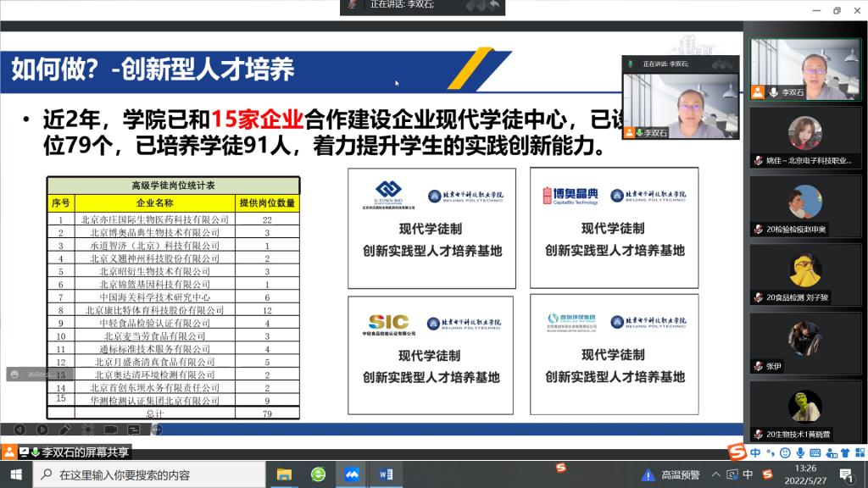
Task: Click the 13:26 date and time clock
Action: (x=806, y=474)
